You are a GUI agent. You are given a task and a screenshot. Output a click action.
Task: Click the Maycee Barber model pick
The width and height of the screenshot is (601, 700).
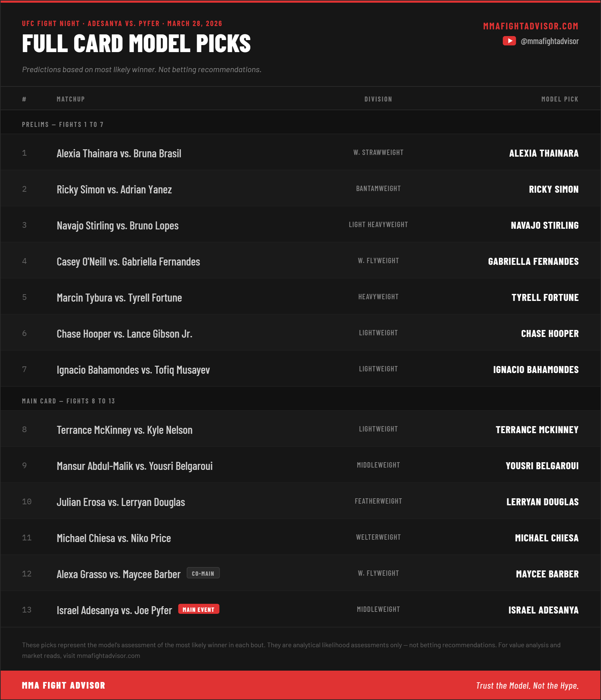point(547,574)
